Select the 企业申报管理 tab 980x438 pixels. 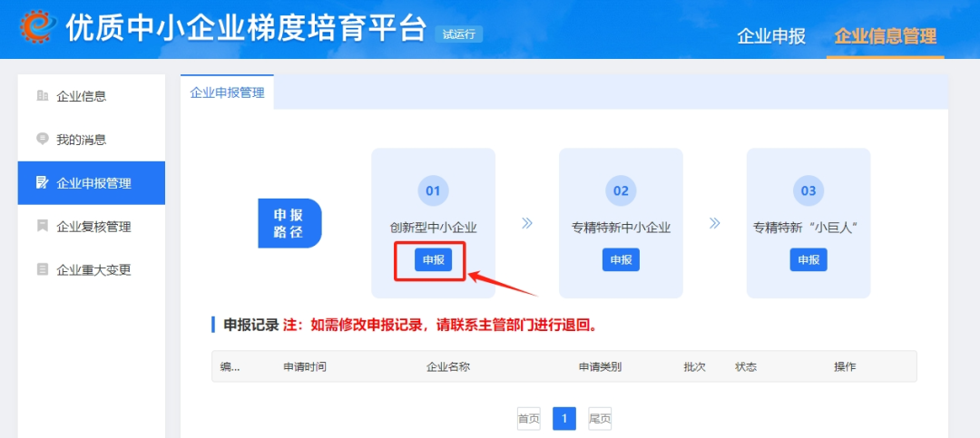228,92
